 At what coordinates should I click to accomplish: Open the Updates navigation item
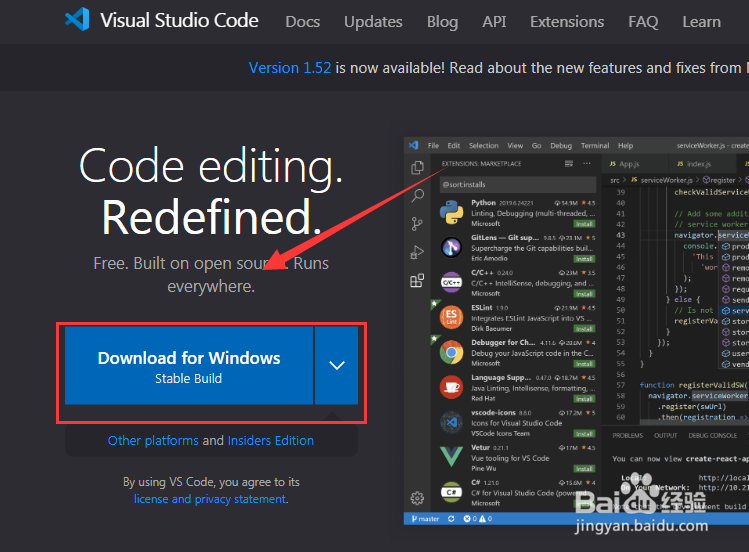pyautogui.click(x=373, y=21)
